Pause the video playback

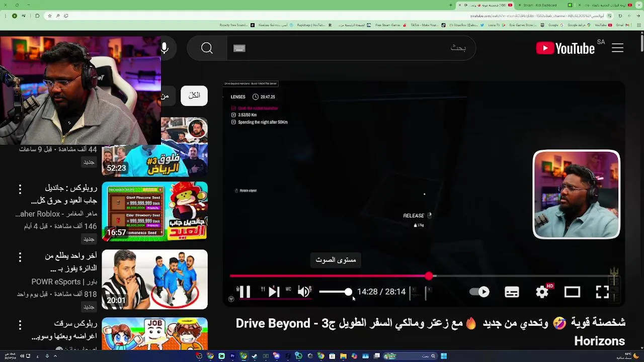tap(245, 292)
